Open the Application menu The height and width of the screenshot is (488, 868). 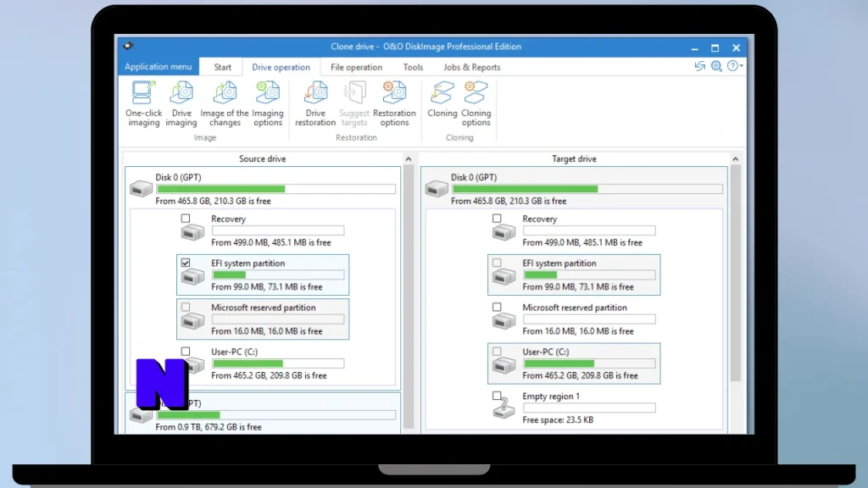coord(158,66)
